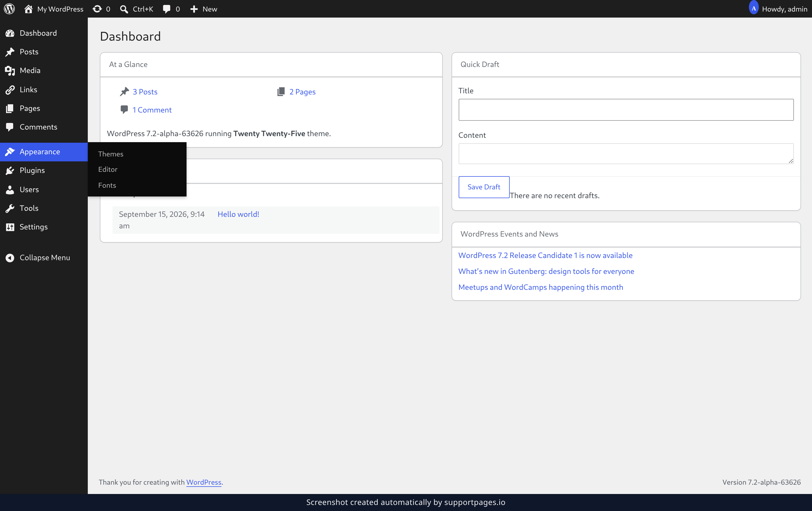Open the WordPress logo menu
The width and height of the screenshot is (812, 511).
[x=9, y=9]
